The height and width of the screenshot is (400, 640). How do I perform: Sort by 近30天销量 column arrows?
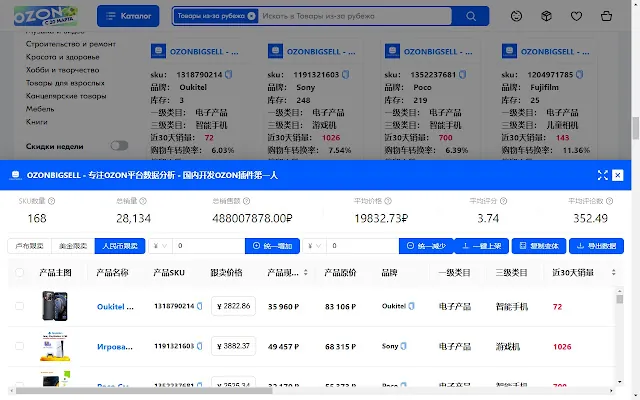click(x=613, y=272)
